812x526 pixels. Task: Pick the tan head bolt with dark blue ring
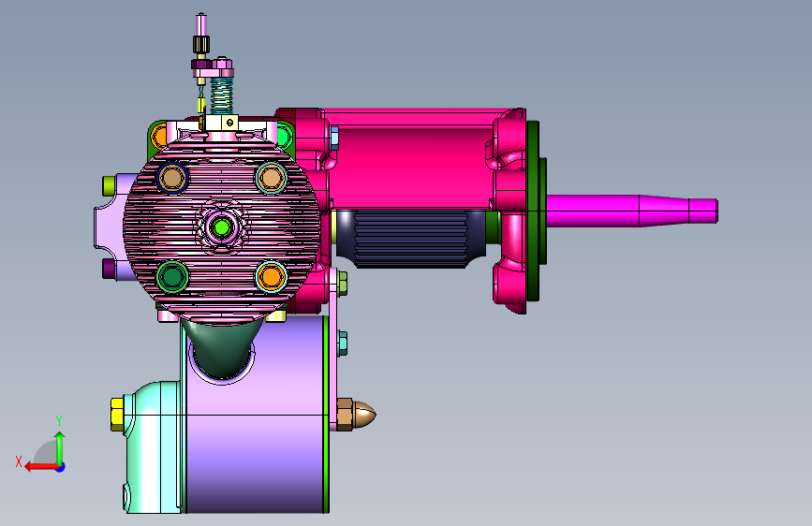pos(172,178)
